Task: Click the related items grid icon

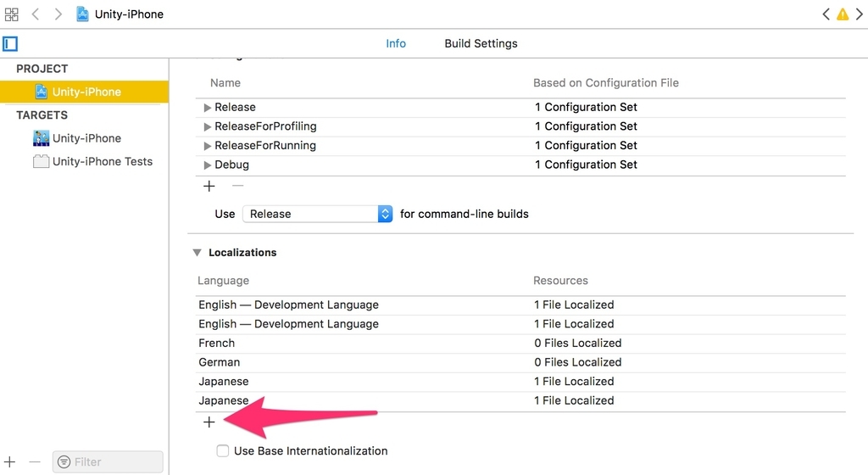Action: (12, 14)
